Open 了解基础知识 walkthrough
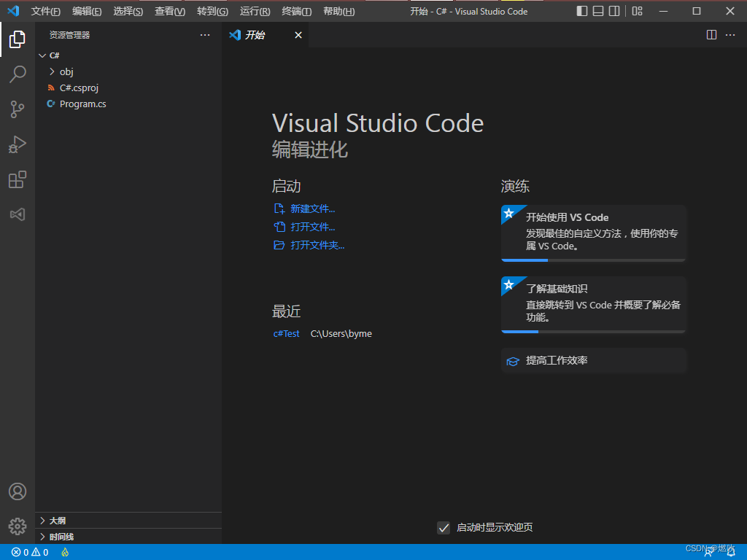 pyautogui.click(x=593, y=304)
